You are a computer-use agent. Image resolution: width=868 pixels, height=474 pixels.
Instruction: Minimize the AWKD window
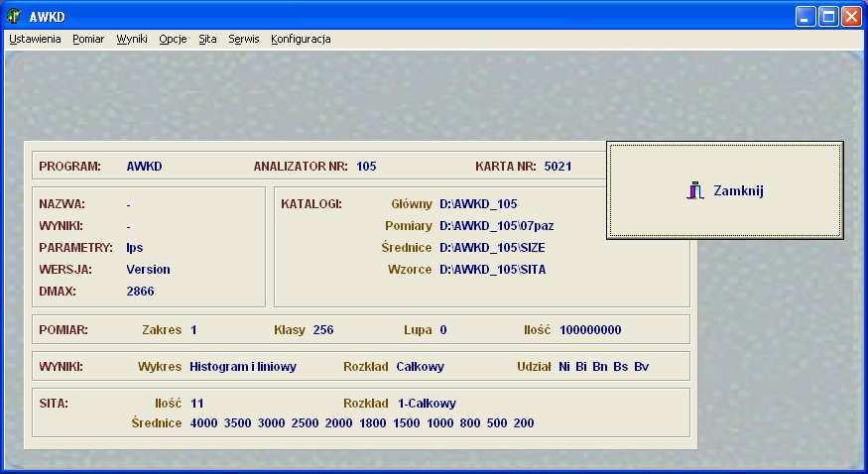pos(806,17)
